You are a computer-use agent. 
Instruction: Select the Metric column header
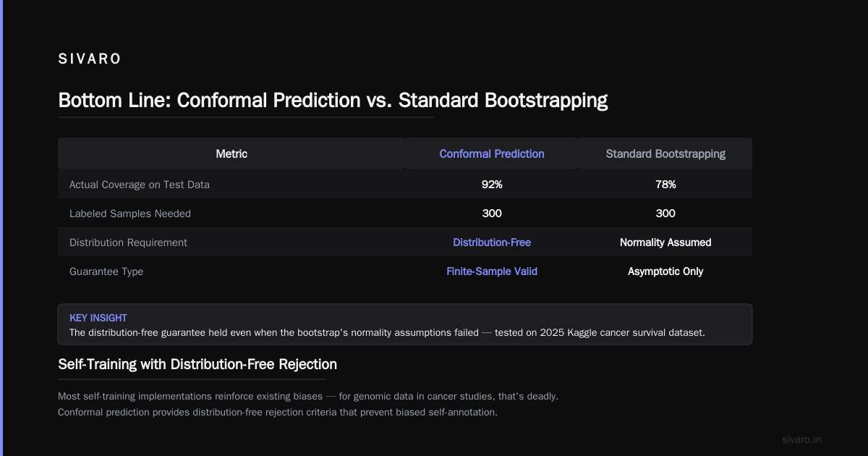[231, 153]
